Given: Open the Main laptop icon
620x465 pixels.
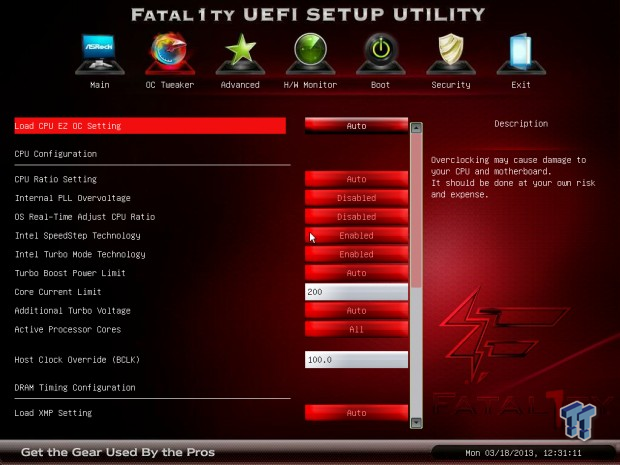Looking at the screenshot, I should [x=100, y=54].
